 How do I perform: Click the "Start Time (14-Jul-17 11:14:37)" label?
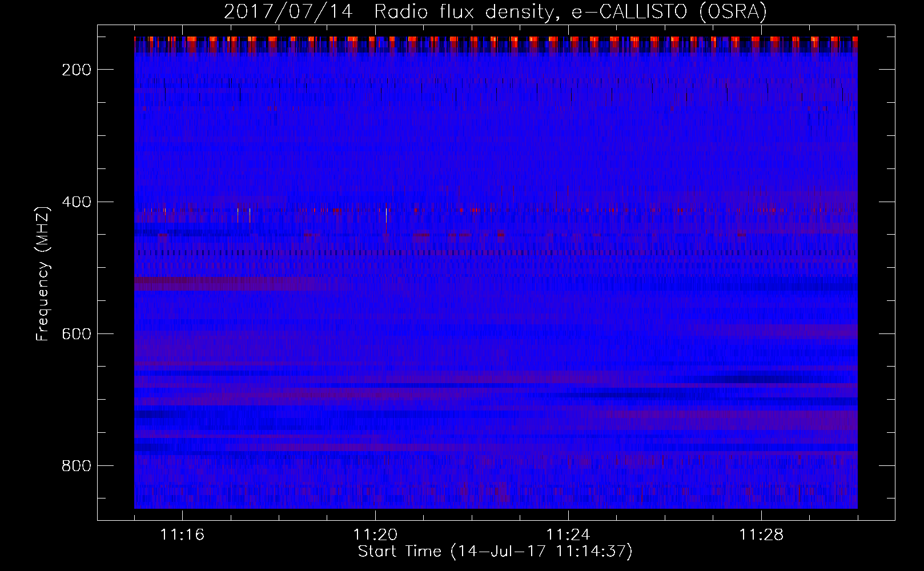click(x=495, y=552)
